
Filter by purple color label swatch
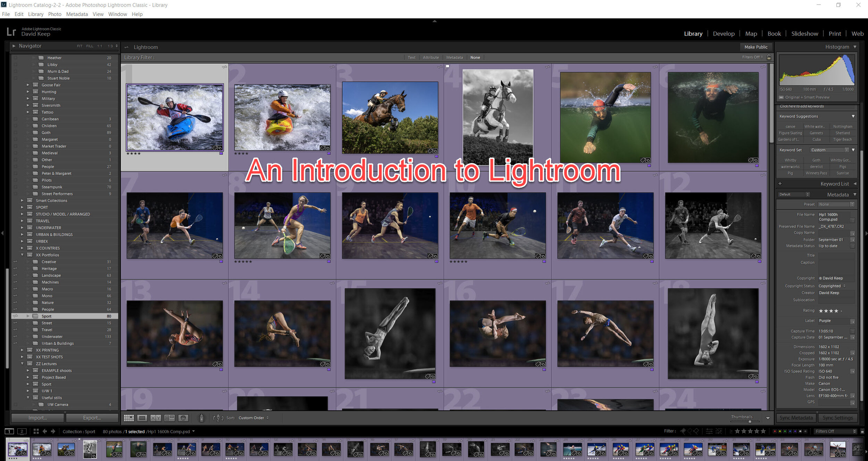click(x=795, y=431)
